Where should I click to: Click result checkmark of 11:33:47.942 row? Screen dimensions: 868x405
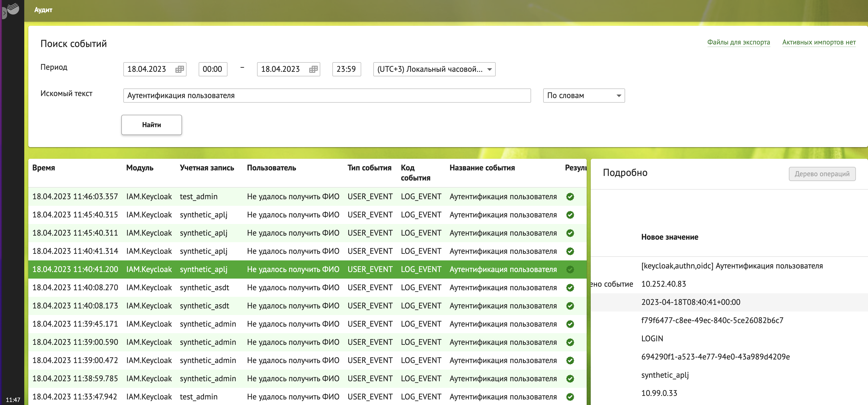[x=570, y=397]
